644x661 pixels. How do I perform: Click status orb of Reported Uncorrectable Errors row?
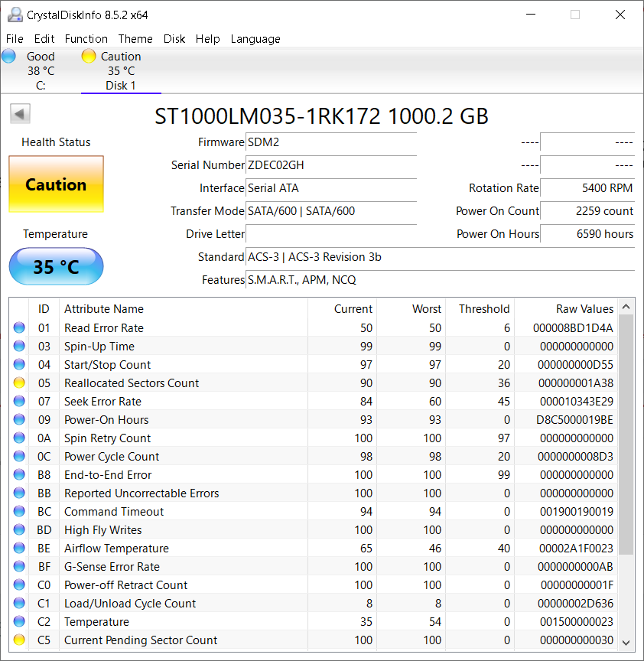point(19,493)
